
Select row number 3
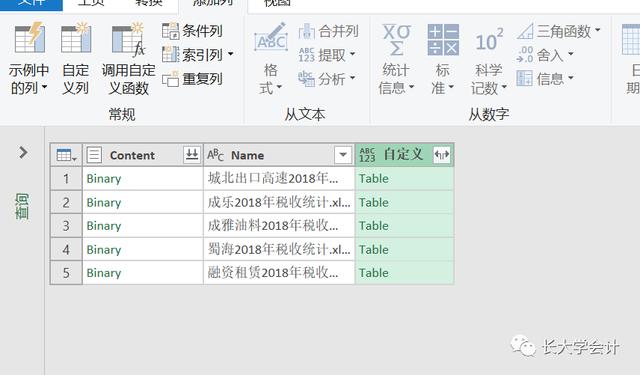(x=66, y=226)
